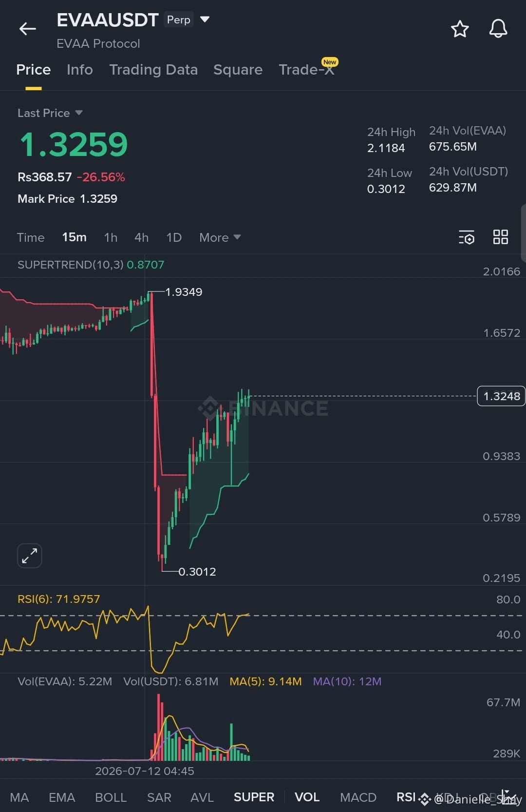
Task: Tap the Rs368.57 converted price
Action: pyautogui.click(x=45, y=177)
